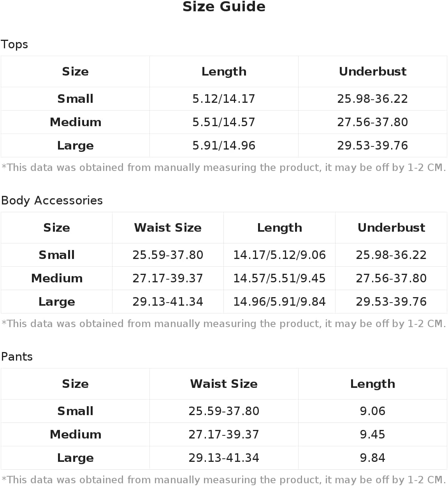Click the 14.96/5.91/9.84 length cell
Image resolution: width=448 pixels, height=486 pixels.
click(x=279, y=302)
